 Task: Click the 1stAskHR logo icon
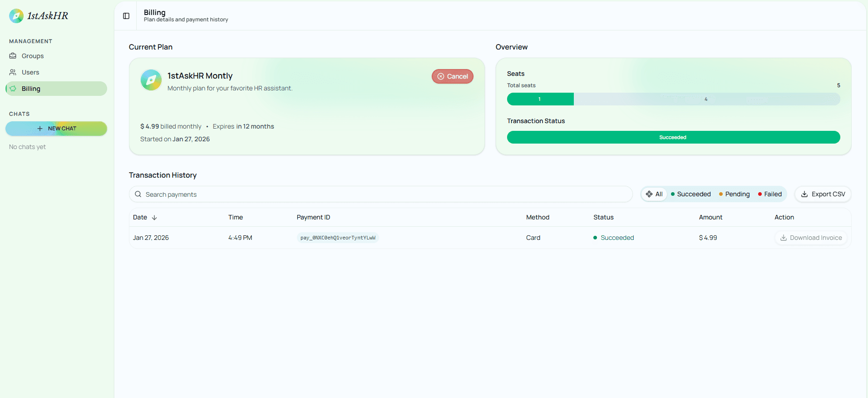16,16
